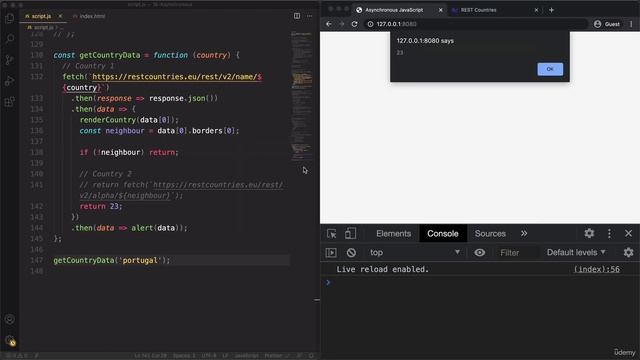Open the (index):56 source link
The image size is (640, 360).
(x=596, y=269)
